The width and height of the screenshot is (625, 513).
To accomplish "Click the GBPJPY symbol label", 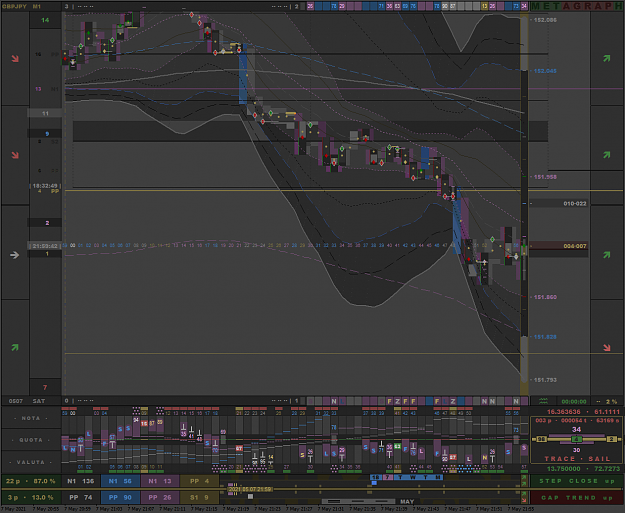I will click(14, 6).
